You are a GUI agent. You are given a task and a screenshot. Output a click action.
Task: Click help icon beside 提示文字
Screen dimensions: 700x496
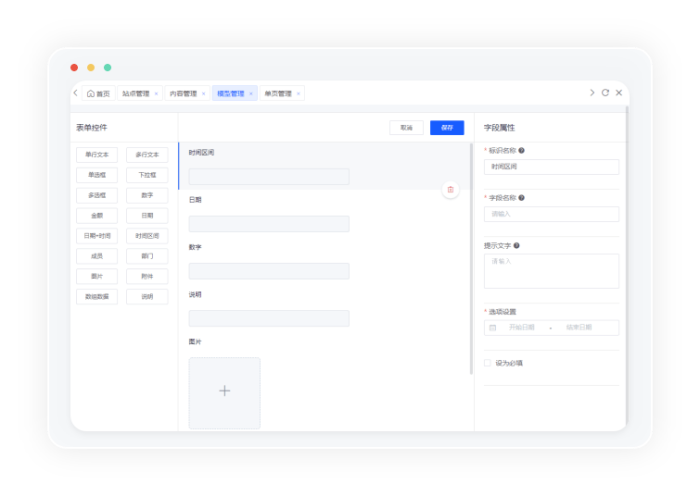517,245
